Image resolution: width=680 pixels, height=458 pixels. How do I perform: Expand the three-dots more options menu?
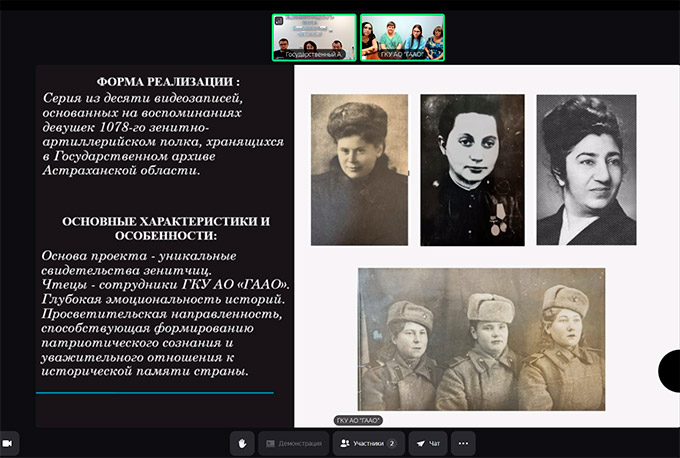(x=462, y=443)
